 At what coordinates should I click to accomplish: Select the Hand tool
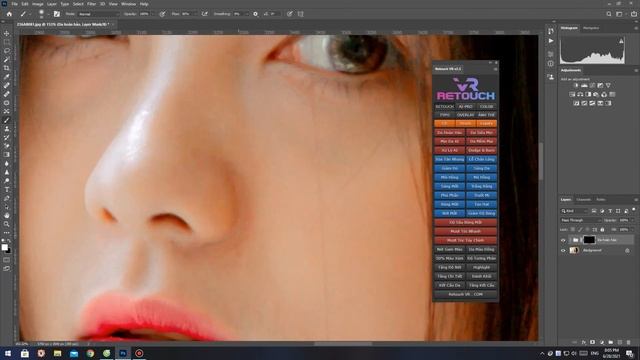tap(7, 215)
